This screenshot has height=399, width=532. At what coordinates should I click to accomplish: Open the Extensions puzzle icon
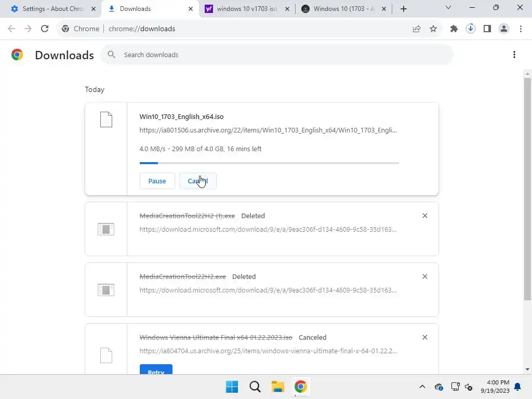pyautogui.click(x=454, y=29)
